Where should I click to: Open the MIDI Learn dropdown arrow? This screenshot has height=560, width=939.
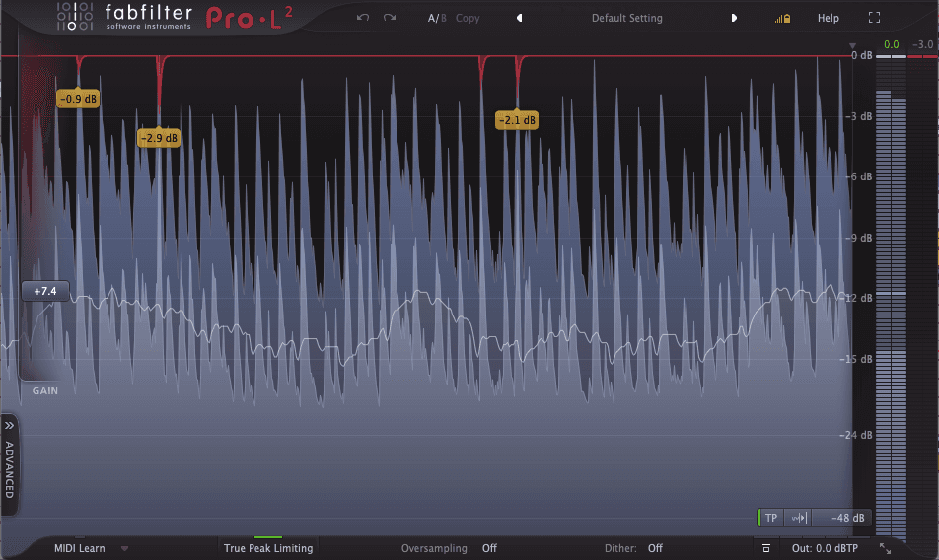pos(124,548)
